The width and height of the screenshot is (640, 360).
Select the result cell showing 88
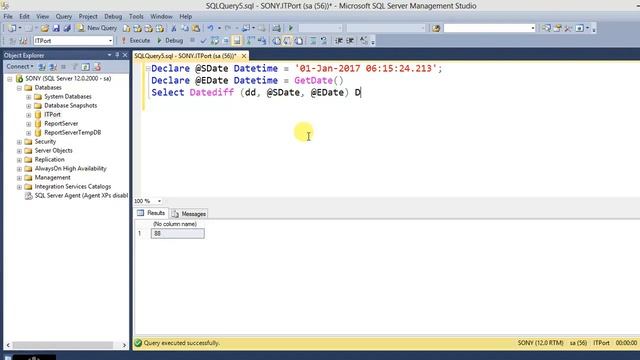click(x=178, y=233)
